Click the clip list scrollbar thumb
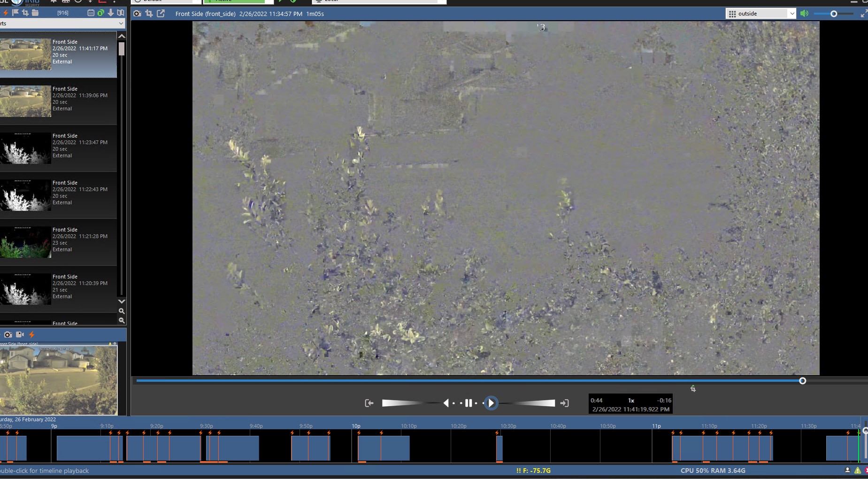This screenshot has width=868, height=479. point(122,49)
